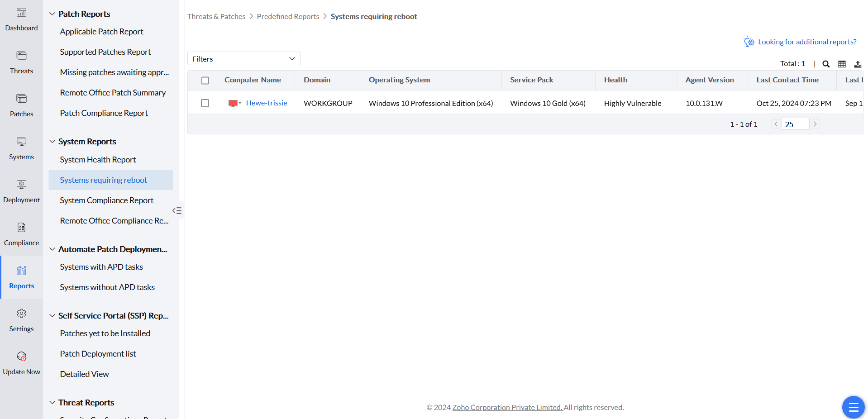Click the WORKGROUP domain cell

pos(328,103)
